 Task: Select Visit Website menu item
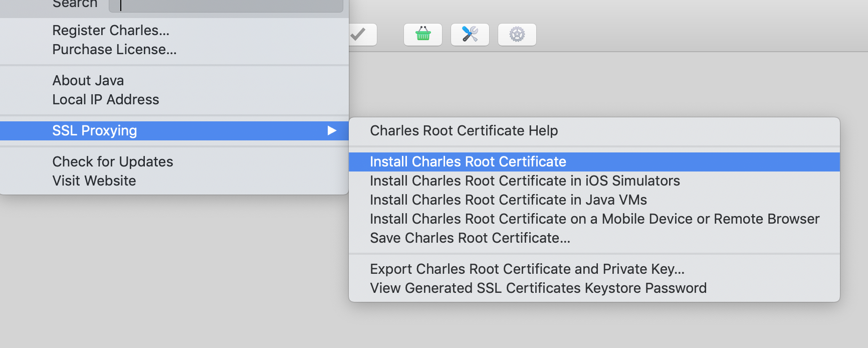[x=174, y=181]
